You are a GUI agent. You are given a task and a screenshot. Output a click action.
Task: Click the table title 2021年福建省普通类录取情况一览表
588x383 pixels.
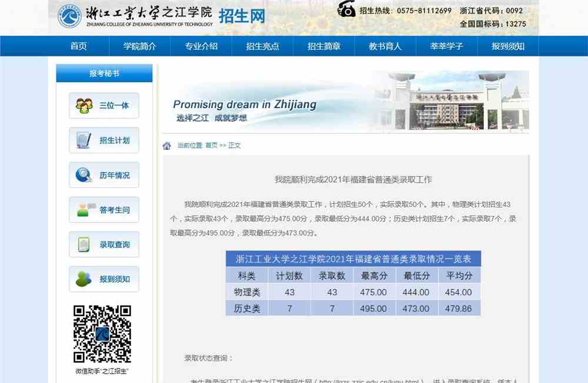353,259
